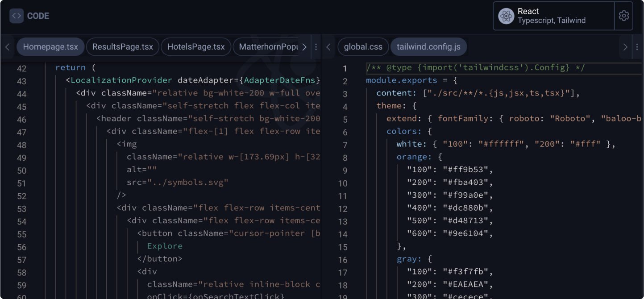Viewport: 644px width, 299px height.
Task: Open the left editor's three-dot menu
Action: click(316, 47)
